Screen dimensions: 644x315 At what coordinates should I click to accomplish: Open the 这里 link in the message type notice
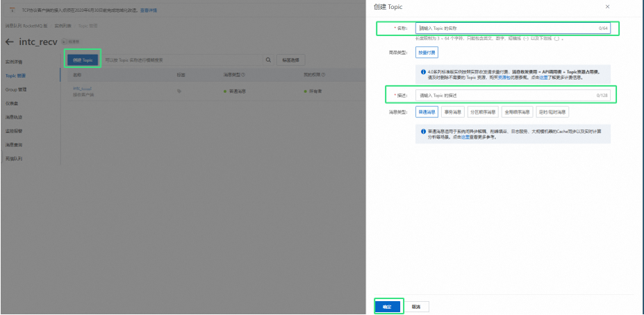click(x=465, y=137)
